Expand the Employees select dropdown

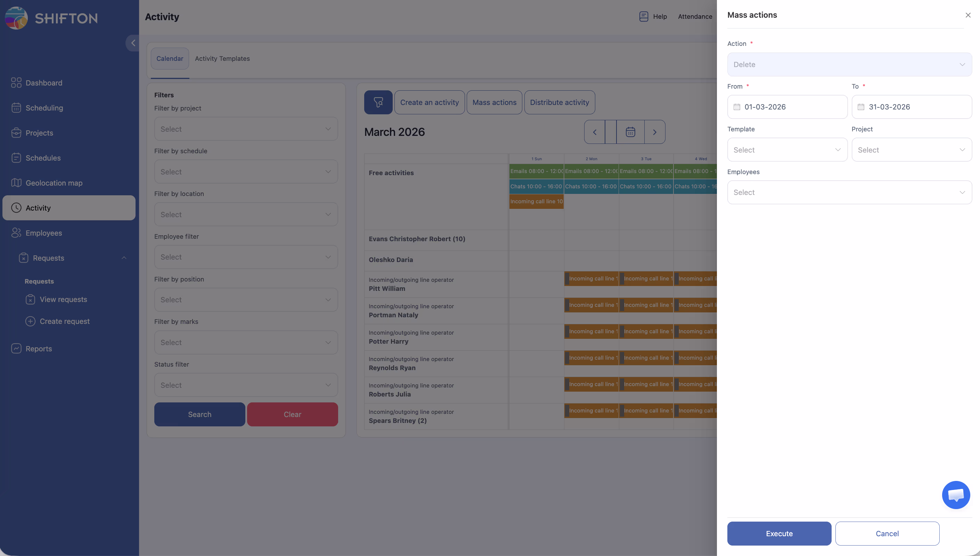(x=849, y=193)
